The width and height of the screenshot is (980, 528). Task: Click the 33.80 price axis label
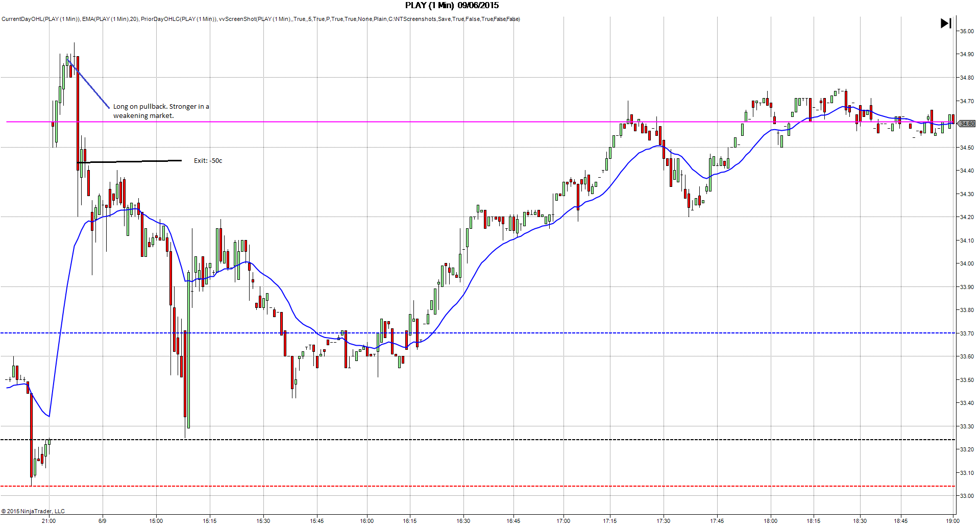point(967,310)
